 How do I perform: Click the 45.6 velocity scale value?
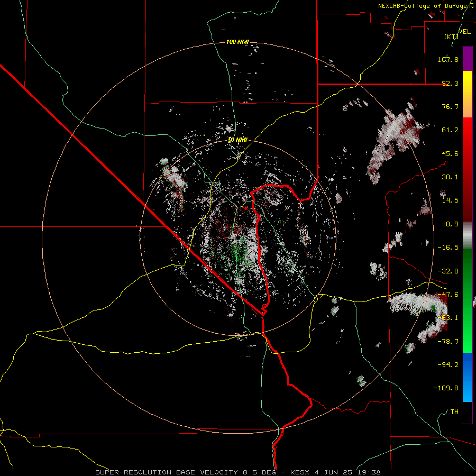point(450,153)
